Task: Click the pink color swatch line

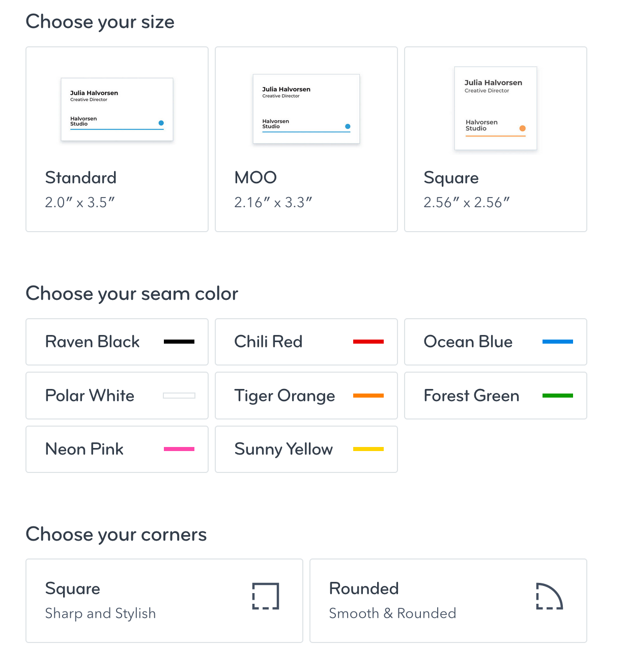Action: pyautogui.click(x=179, y=449)
